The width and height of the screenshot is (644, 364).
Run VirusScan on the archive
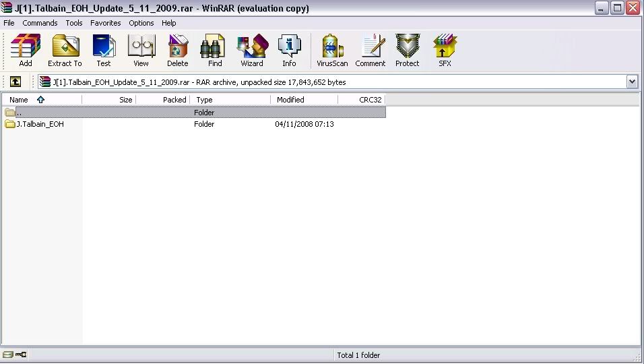(332, 51)
